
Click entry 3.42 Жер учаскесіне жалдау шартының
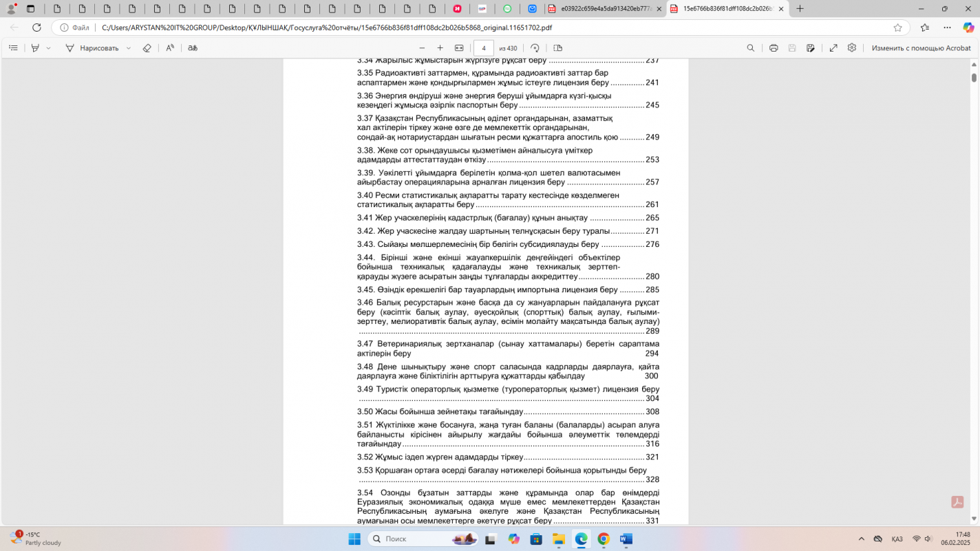pos(508,231)
